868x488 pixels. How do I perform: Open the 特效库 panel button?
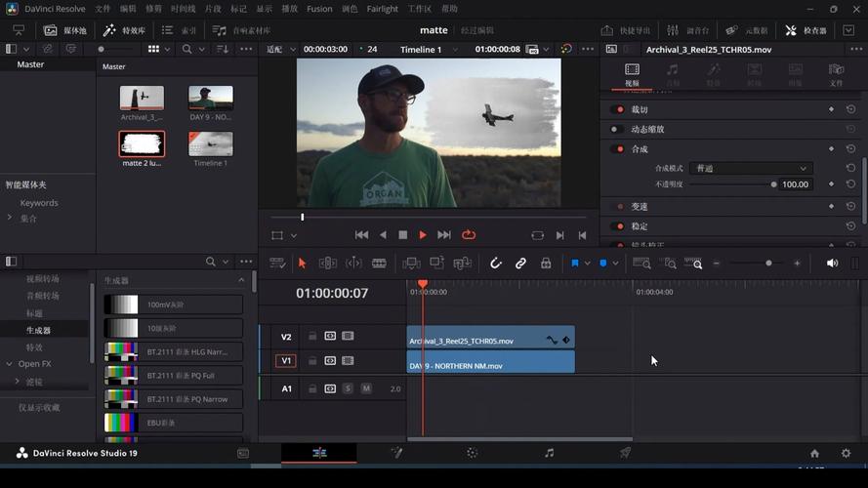tap(124, 30)
